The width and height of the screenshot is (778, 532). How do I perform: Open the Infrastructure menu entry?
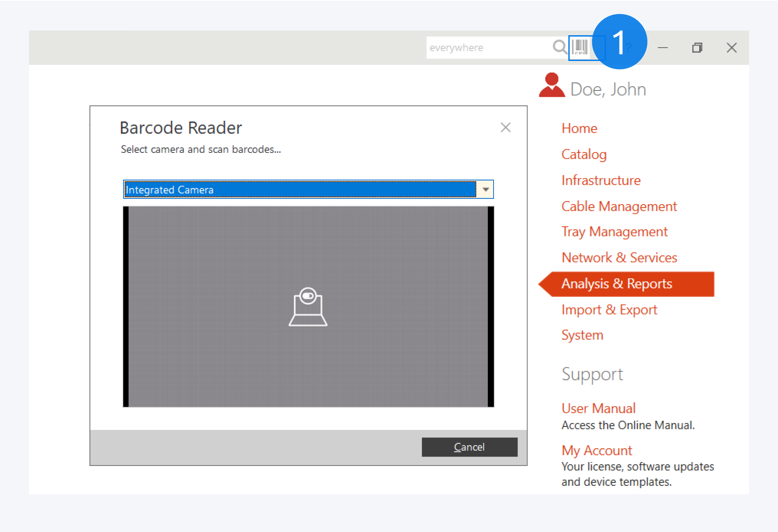[x=601, y=180]
